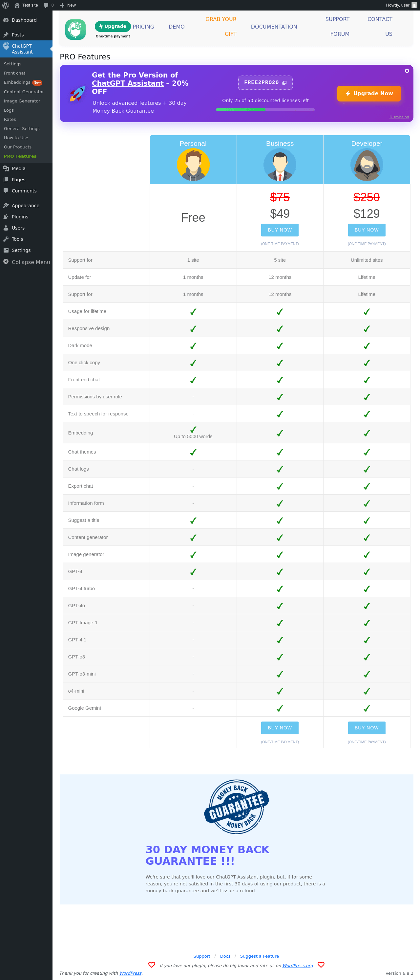The image size is (420, 980).
Task: Open the Documentation nav item
Action: [x=274, y=27]
